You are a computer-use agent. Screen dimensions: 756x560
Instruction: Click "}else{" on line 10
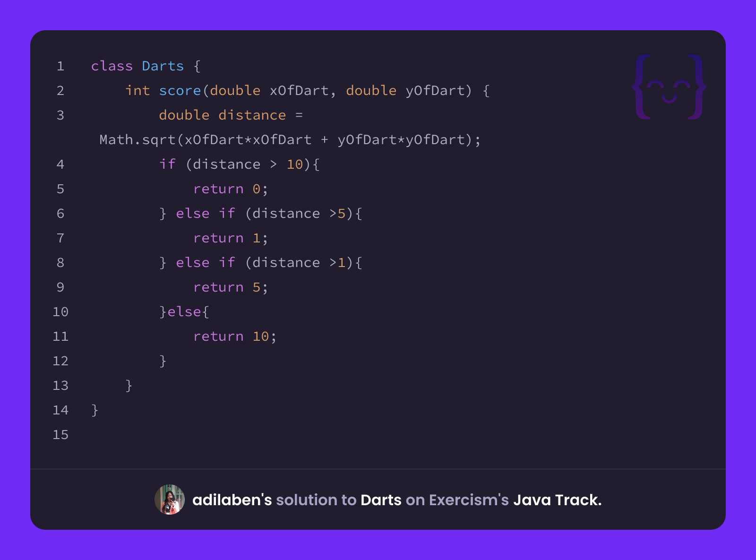coord(184,312)
